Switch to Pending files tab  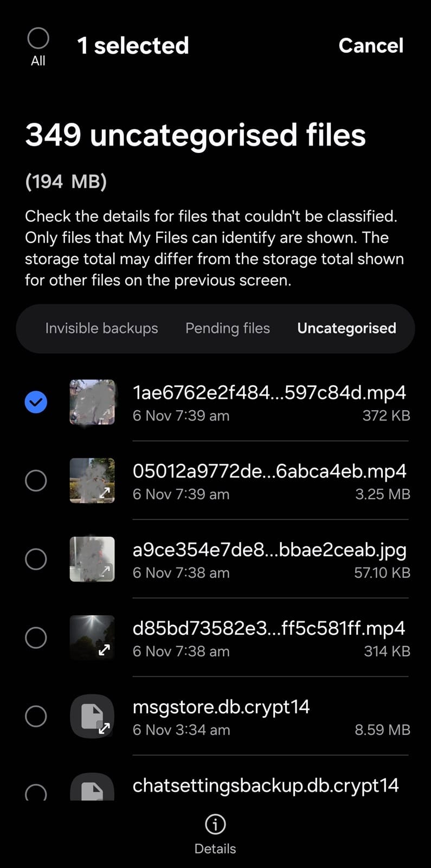[228, 328]
